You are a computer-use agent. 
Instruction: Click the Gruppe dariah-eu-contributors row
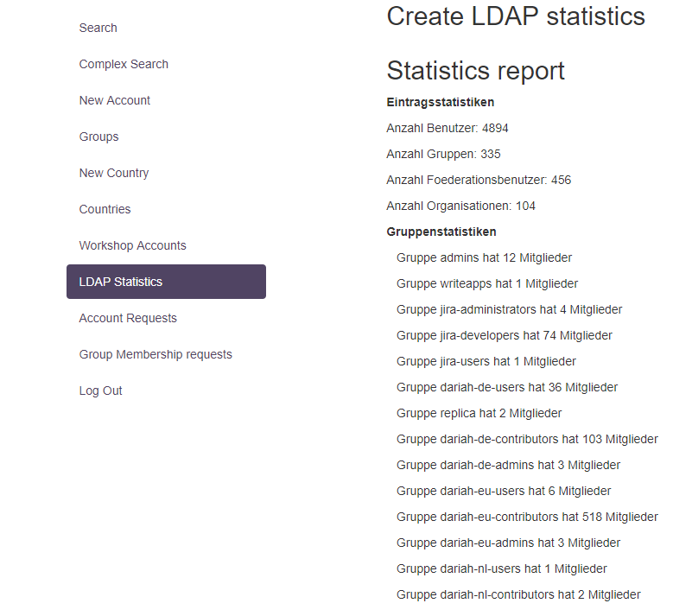coord(527,517)
